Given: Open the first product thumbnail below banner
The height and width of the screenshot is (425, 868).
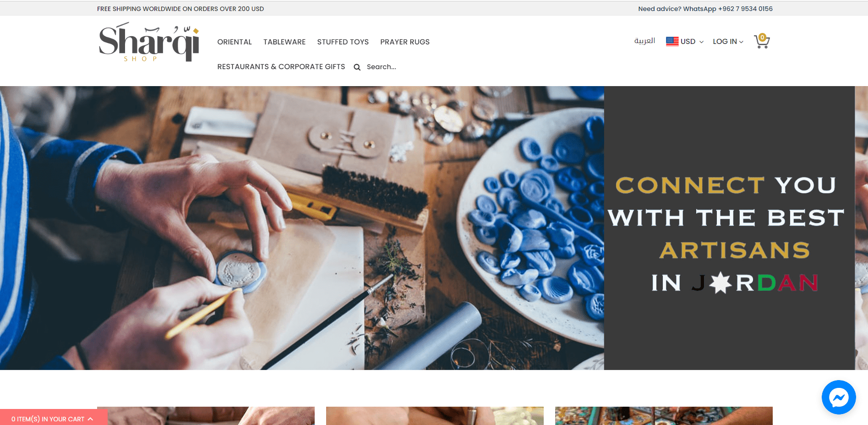Looking at the screenshot, I should tap(206, 416).
